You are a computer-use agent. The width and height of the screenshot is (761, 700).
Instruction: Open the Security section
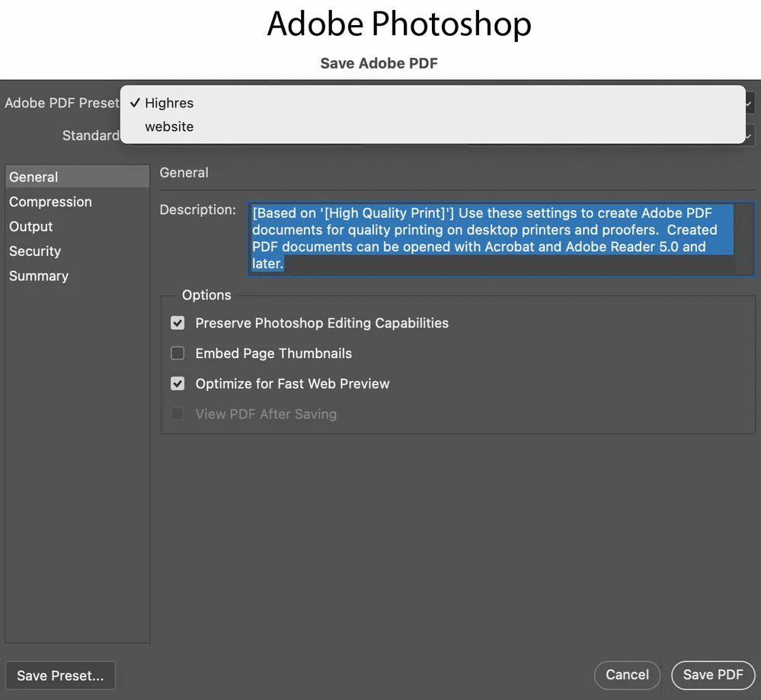[x=77, y=251]
